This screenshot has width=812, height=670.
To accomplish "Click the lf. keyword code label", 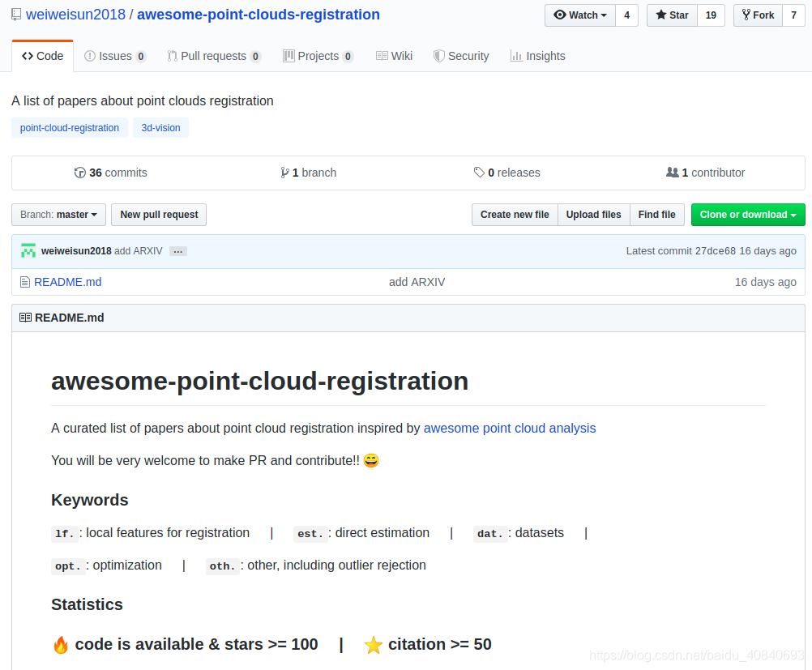I will (65, 534).
